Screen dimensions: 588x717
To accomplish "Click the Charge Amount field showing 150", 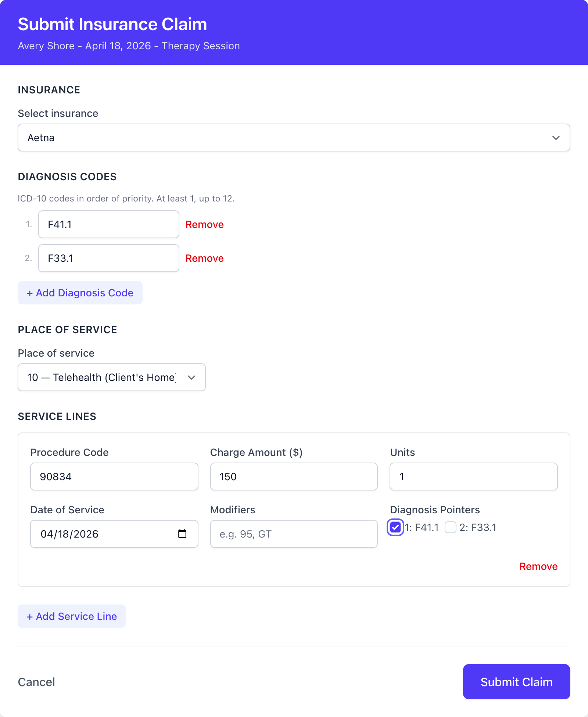I will coord(293,477).
